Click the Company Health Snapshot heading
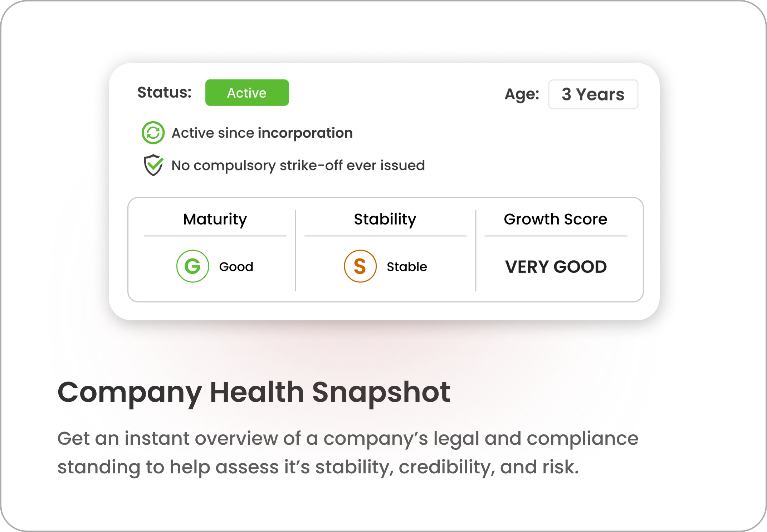 tap(254, 392)
